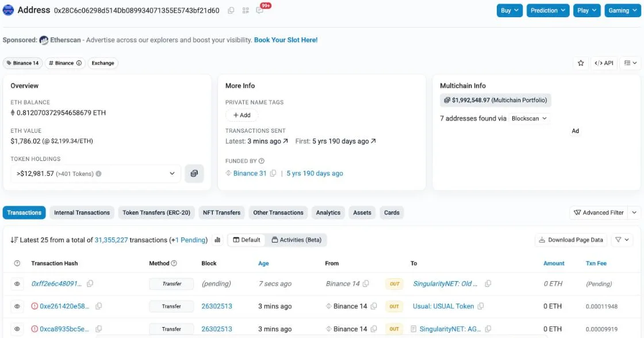Open the transactions chart icon
Image resolution: width=644 pixels, height=338 pixels.
217,240
